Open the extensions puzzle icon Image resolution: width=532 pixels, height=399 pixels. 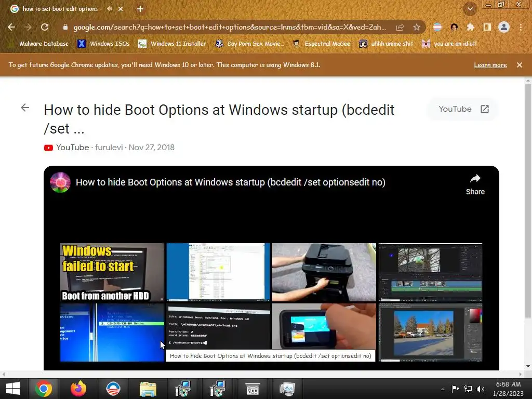[470, 27]
